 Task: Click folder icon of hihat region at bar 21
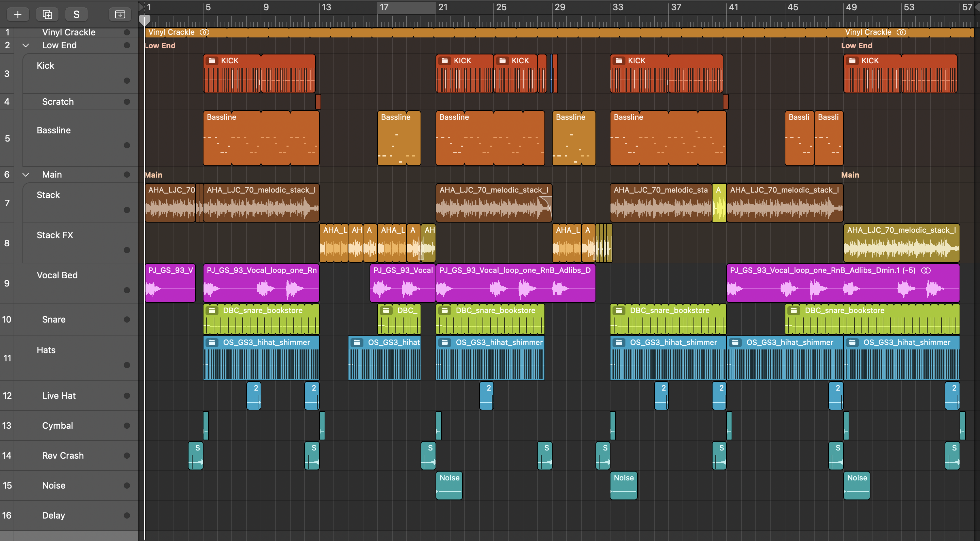444,342
